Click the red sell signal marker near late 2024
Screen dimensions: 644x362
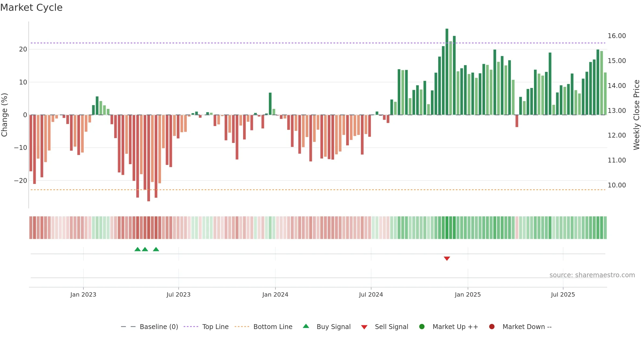coord(447,258)
